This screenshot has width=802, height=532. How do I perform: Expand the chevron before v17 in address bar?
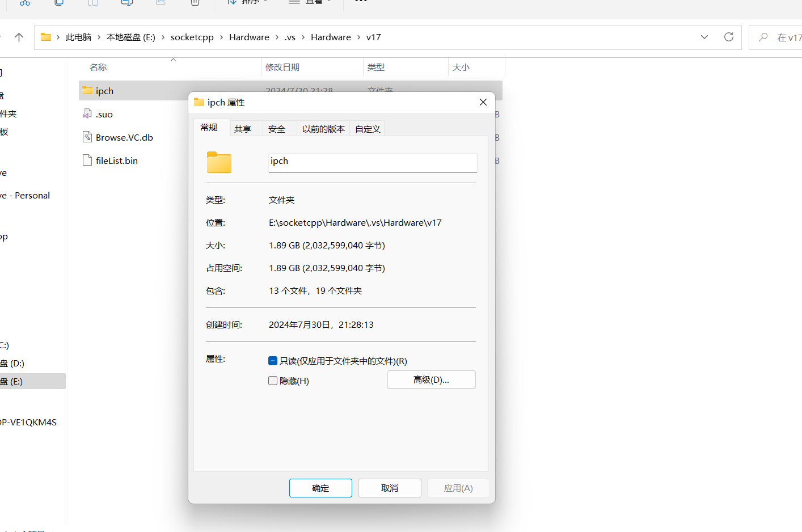coord(359,37)
